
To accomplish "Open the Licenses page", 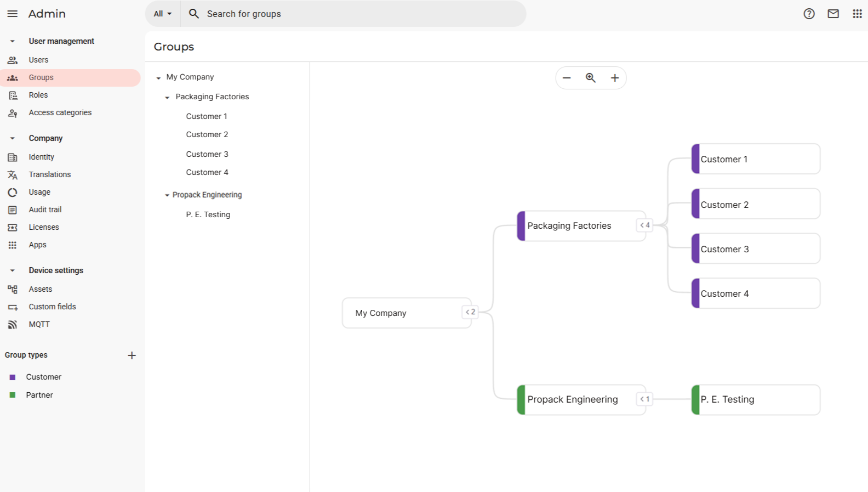I will click(x=44, y=227).
